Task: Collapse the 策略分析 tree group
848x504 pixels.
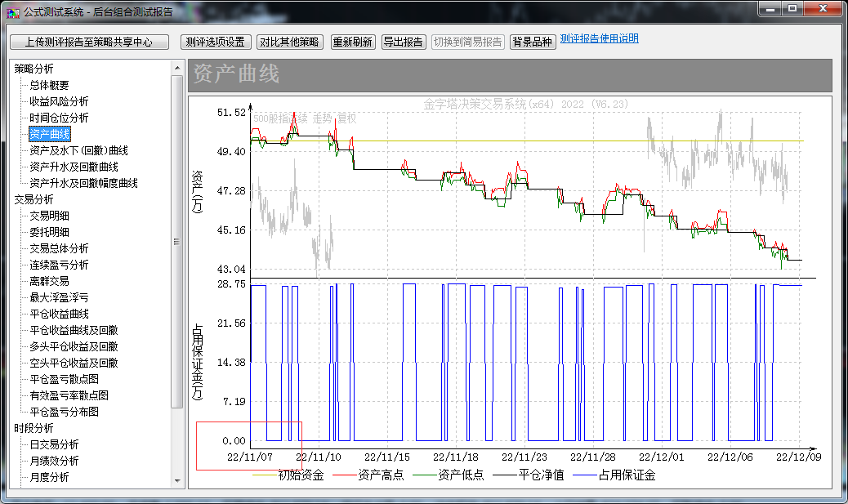Action: pos(33,69)
